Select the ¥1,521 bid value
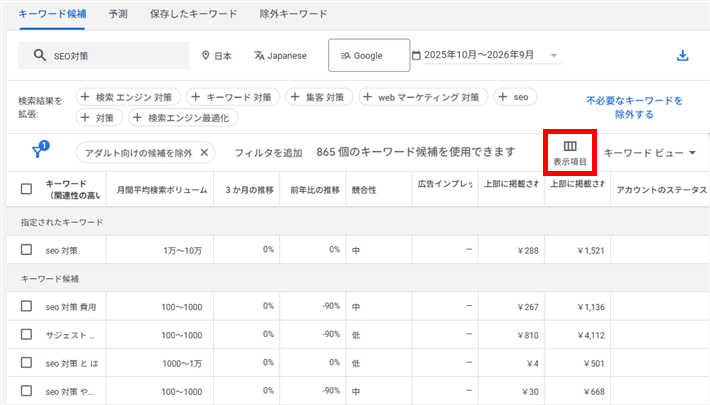Image resolution: width=710 pixels, height=405 pixels. point(591,251)
